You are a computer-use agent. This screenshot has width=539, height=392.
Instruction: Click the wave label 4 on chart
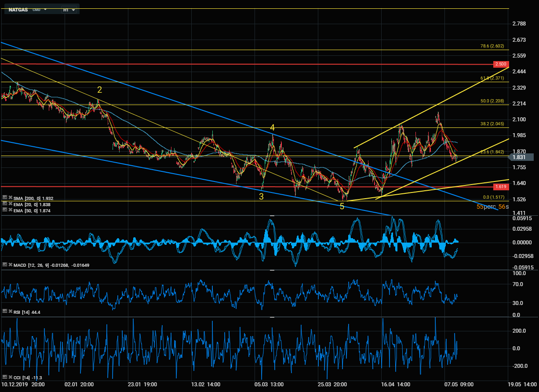coord(273,127)
